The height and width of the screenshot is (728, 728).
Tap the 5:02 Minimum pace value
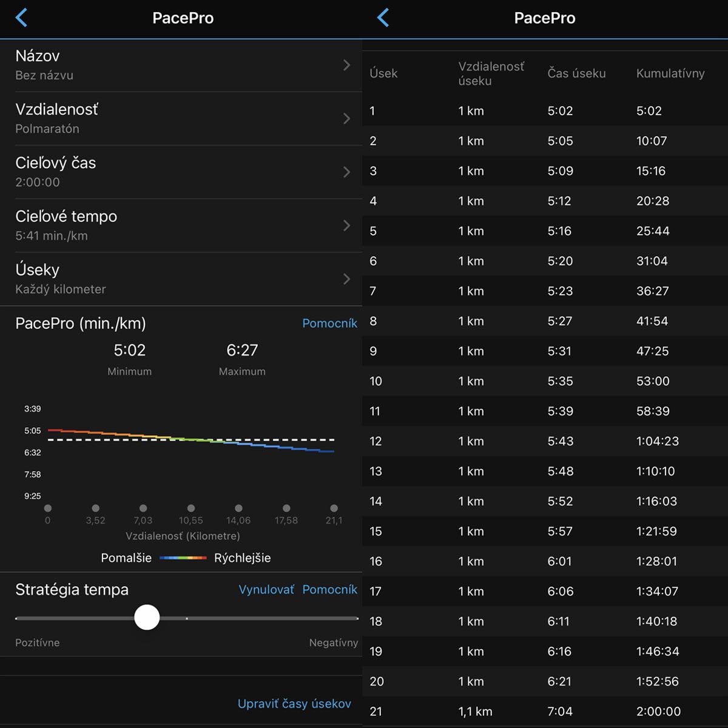[x=129, y=350]
